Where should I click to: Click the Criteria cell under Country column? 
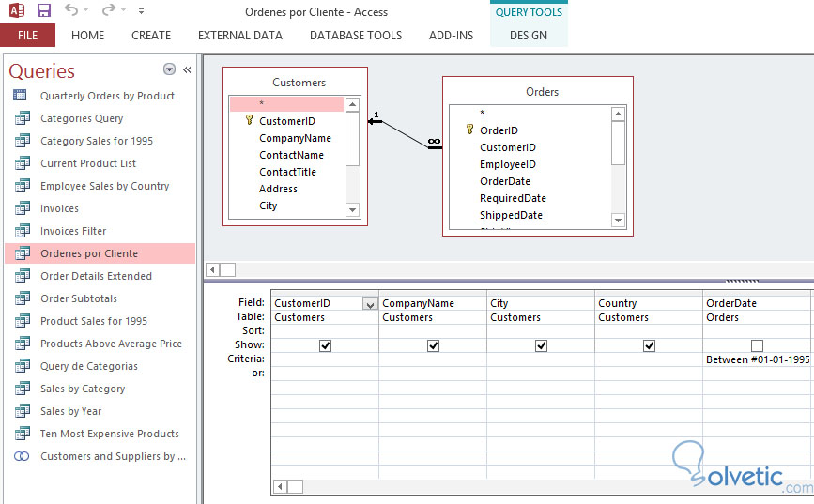tap(649, 359)
